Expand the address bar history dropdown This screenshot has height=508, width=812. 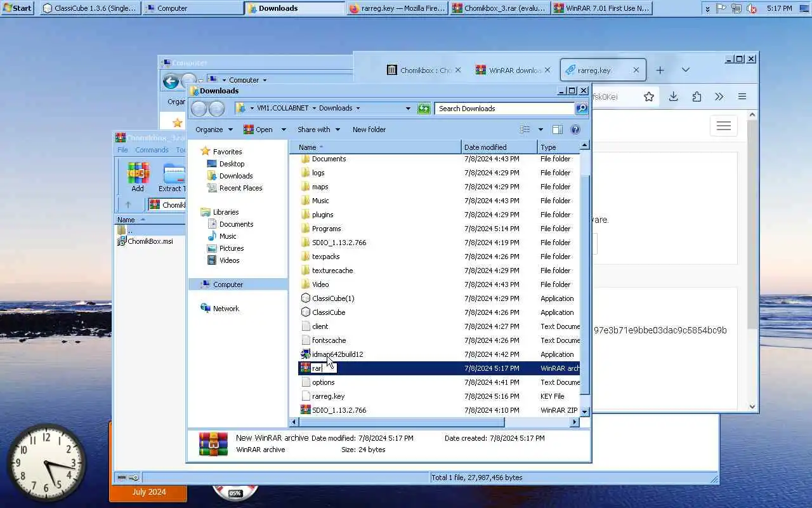pyautogui.click(x=408, y=109)
